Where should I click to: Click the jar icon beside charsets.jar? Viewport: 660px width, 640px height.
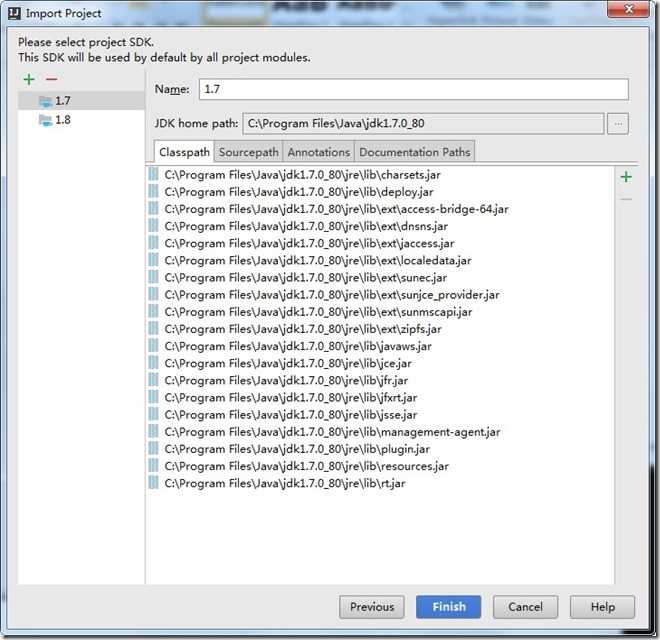click(x=154, y=174)
